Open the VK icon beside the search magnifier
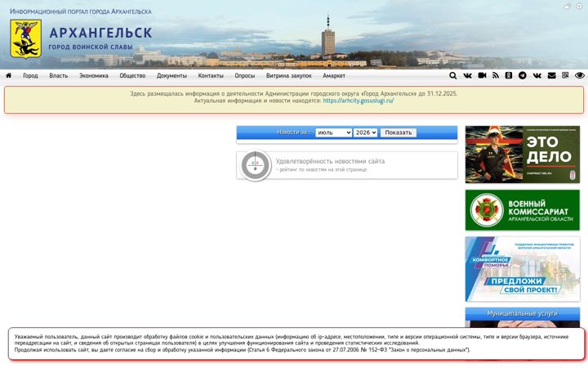 click(x=467, y=76)
